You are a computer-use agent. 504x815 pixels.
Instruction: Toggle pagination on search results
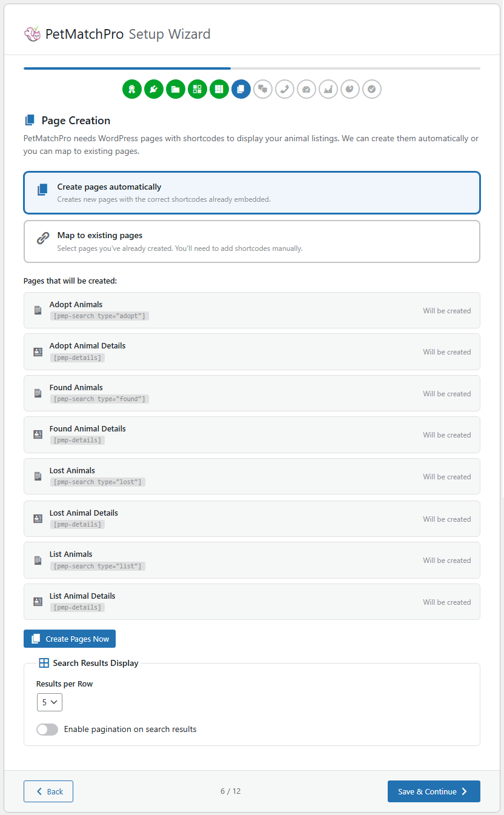[x=47, y=730]
